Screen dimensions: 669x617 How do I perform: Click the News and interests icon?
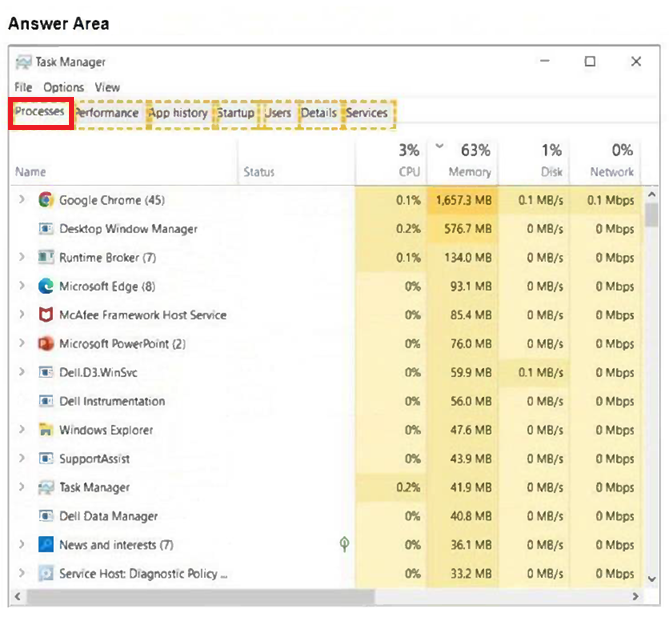click(46, 544)
